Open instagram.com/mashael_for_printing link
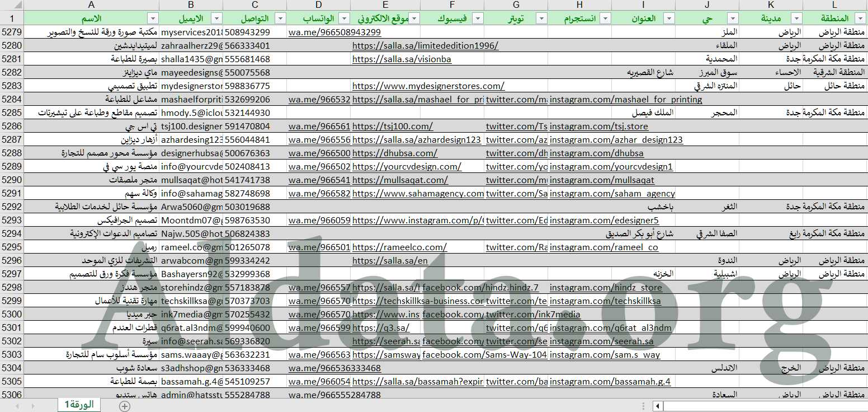Image resolution: width=868 pixels, height=412 pixels. pyautogui.click(x=626, y=100)
